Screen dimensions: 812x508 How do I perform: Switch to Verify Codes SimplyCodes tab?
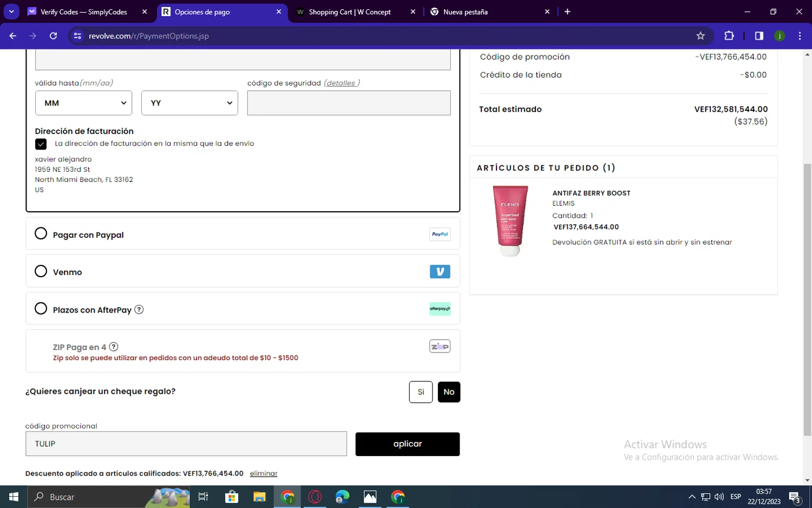84,12
